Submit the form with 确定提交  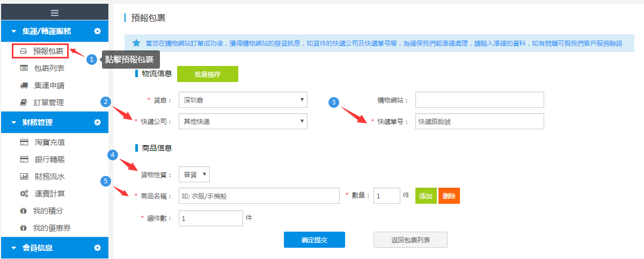314,240
